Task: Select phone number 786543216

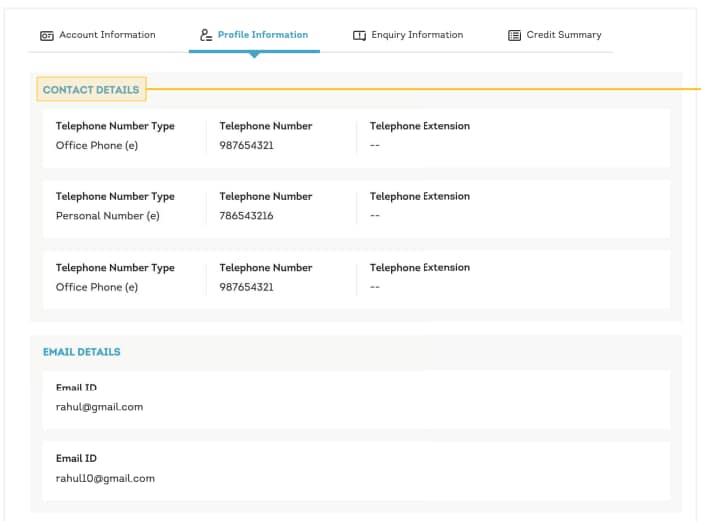Action: 246,216
